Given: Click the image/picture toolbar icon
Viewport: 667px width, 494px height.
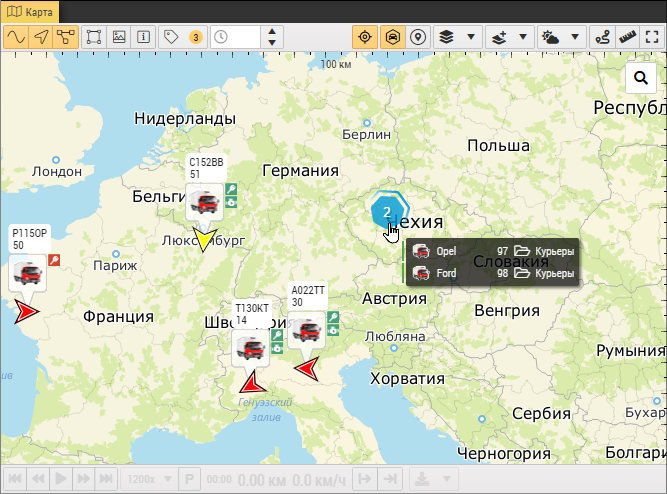Looking at the screenshot, I should coord(119,37).
